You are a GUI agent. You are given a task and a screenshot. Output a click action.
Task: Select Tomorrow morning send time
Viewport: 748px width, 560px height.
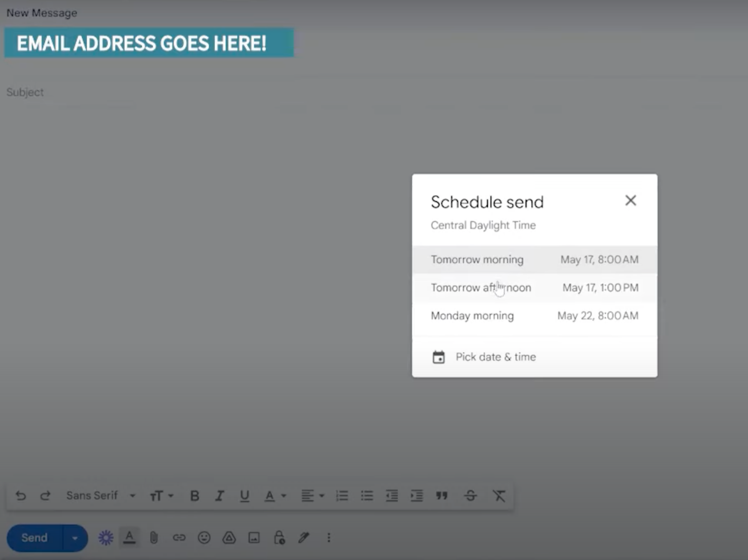534,260
